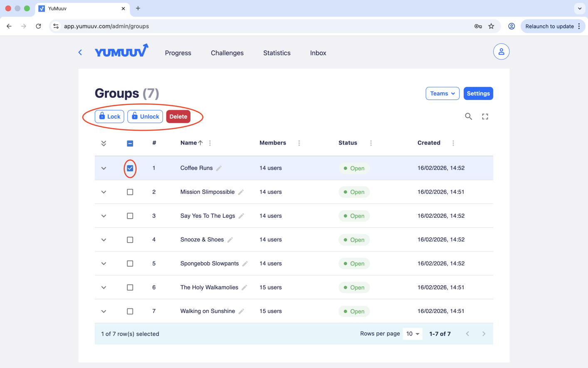Open Rows per page dropdown
This screenshot has width=588, height=368.
coord(413,334)
